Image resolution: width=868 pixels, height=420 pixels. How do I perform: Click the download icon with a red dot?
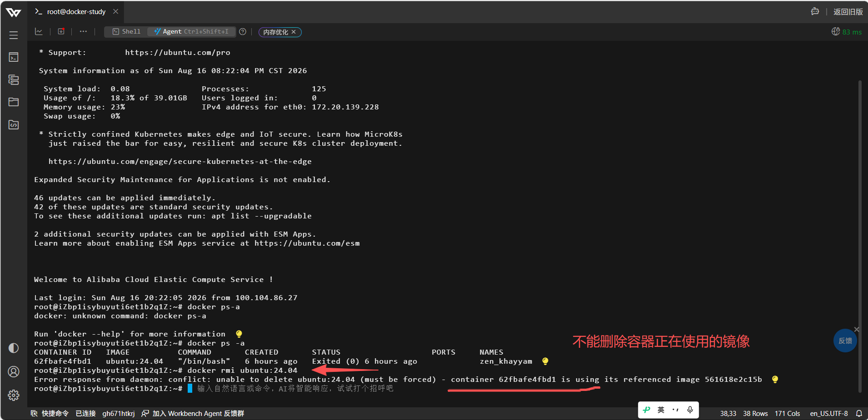61,31
